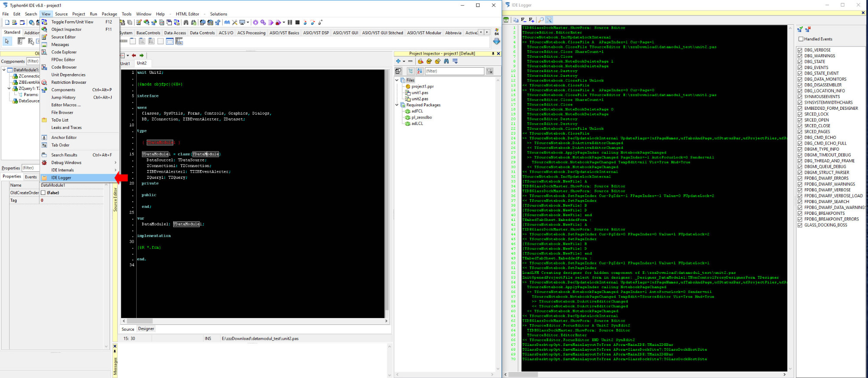Select the arrow pointer selection tool

7,41
